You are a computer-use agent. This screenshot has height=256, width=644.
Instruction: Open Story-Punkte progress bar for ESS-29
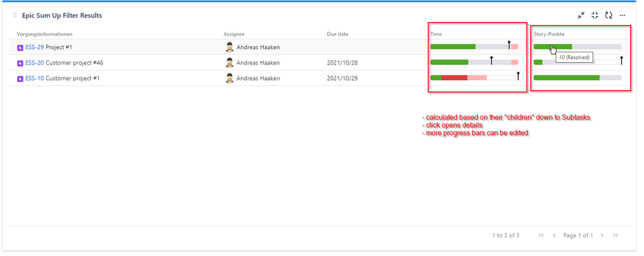(x=578, y=47)
